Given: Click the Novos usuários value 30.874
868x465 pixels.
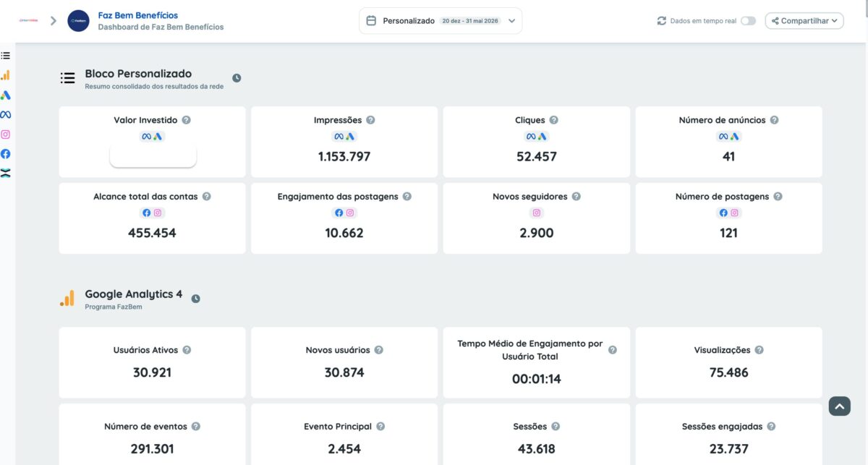Looking at the screenshot, I should (x=344, y=372).
